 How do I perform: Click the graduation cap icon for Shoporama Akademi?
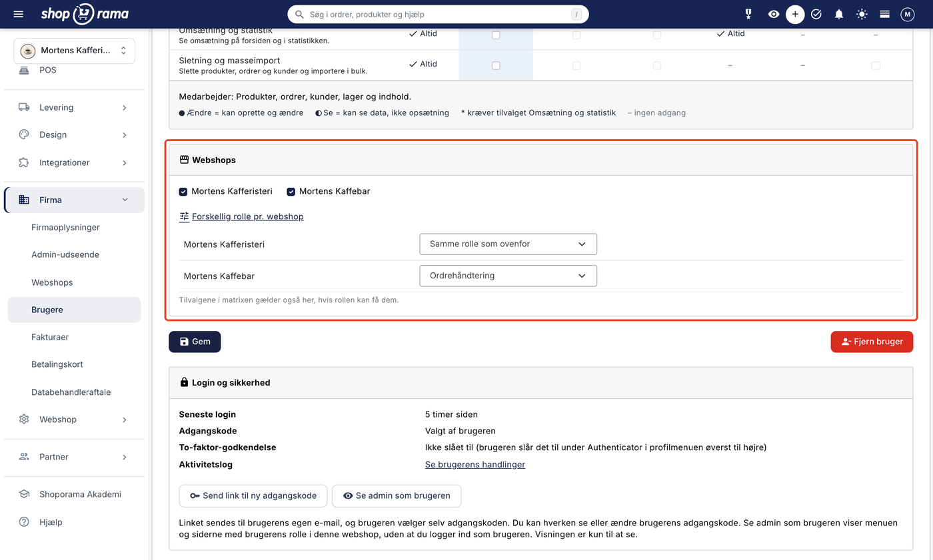[x=24, y=494]
